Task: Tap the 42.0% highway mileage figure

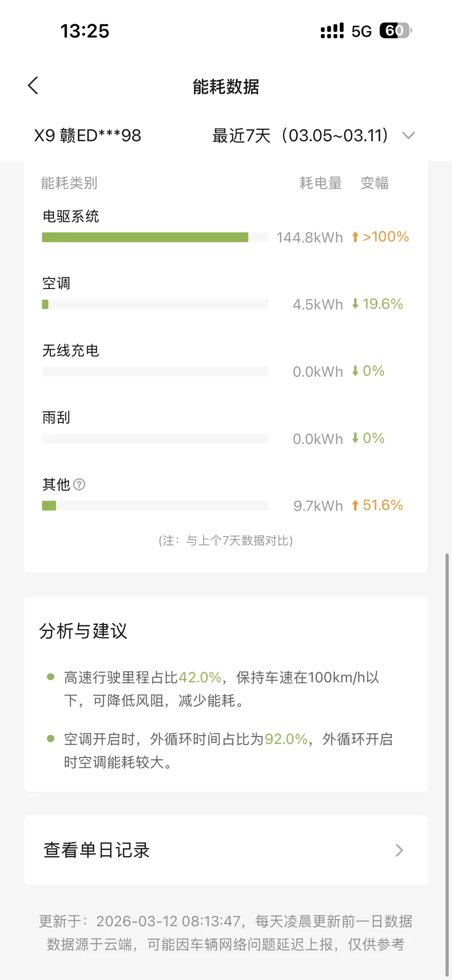Action: point(200,677)
